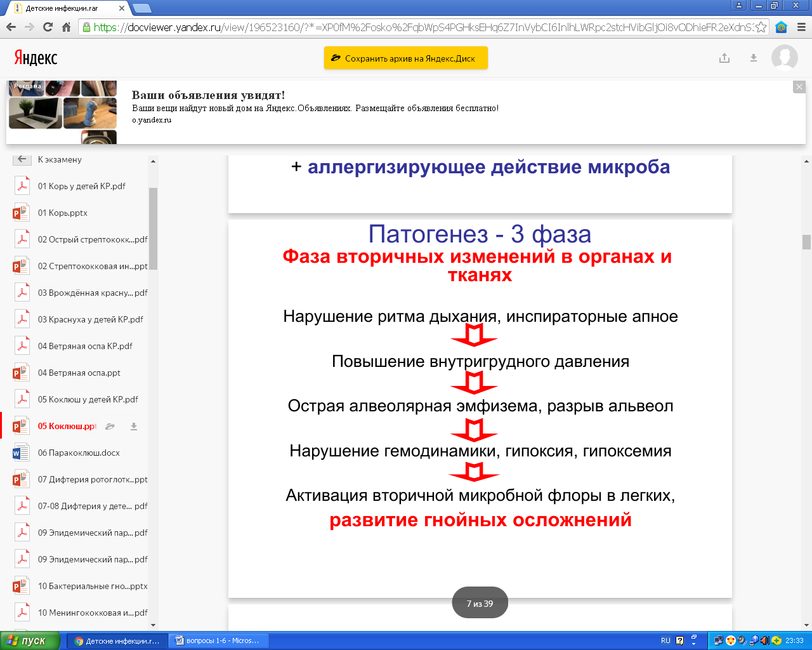Open the user profile avatar
The width and height of the screenshot is (812, 650).
pos(784,58)
